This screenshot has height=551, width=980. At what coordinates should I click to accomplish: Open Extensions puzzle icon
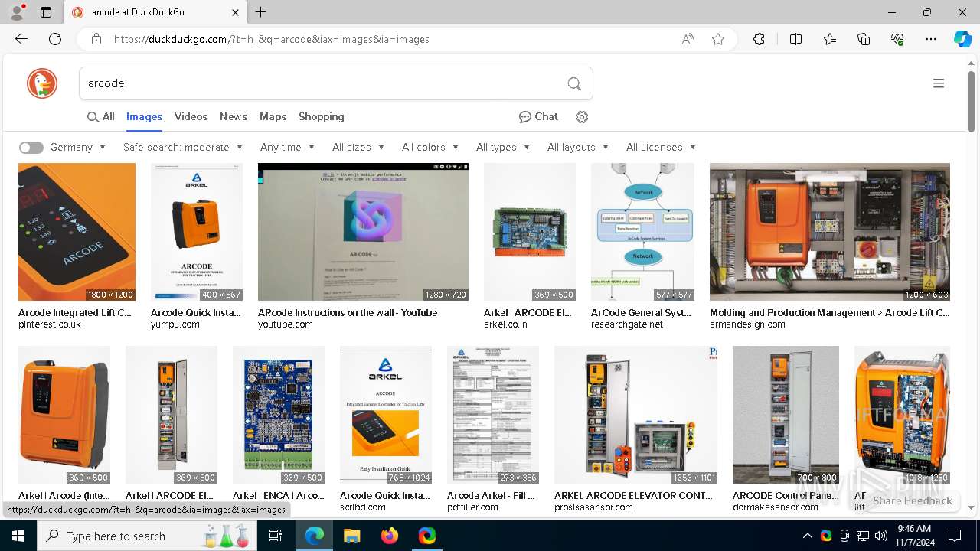(x=759, y=39)
